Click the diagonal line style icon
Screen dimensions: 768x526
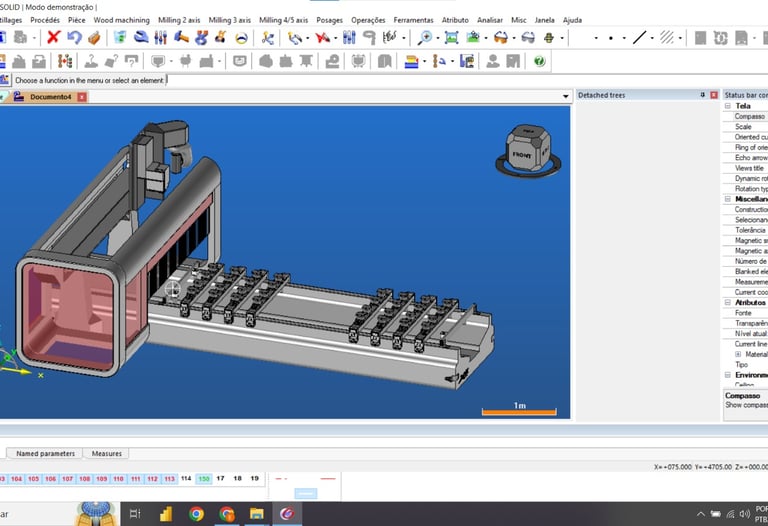coord(640,38)
